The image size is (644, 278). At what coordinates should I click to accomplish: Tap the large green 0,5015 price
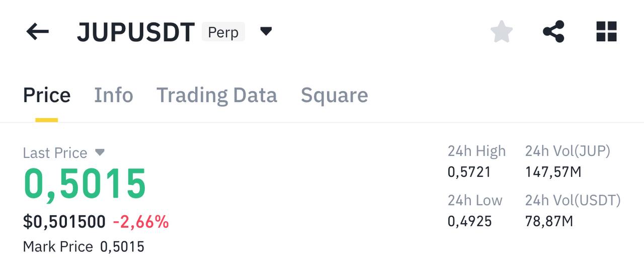pyautogui.click(x=85, y=184)
